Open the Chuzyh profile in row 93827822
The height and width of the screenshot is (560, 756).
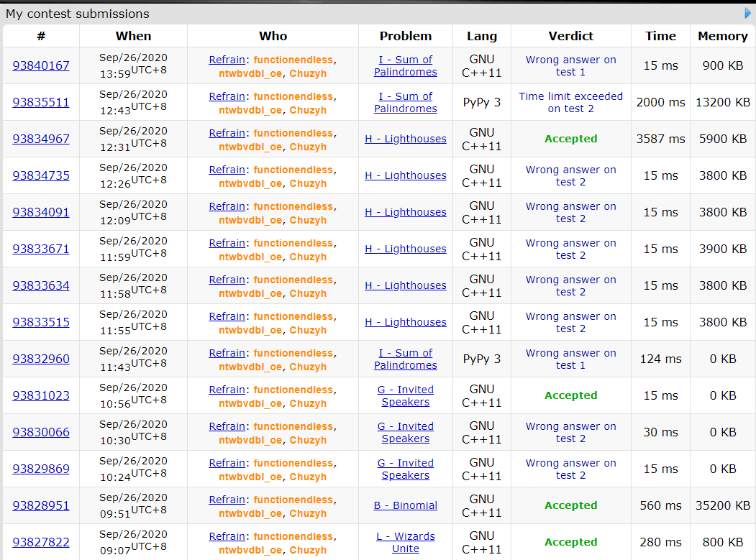pos(308,550)
